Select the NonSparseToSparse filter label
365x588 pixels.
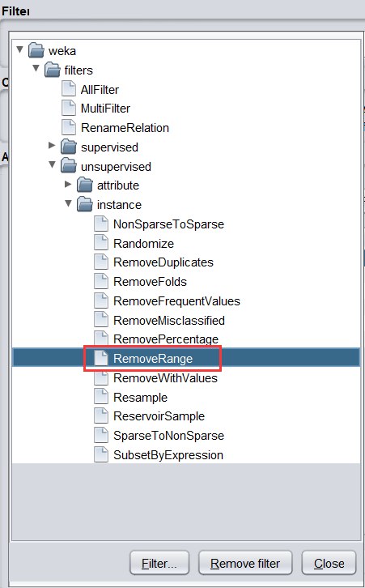tap(168, 224)
